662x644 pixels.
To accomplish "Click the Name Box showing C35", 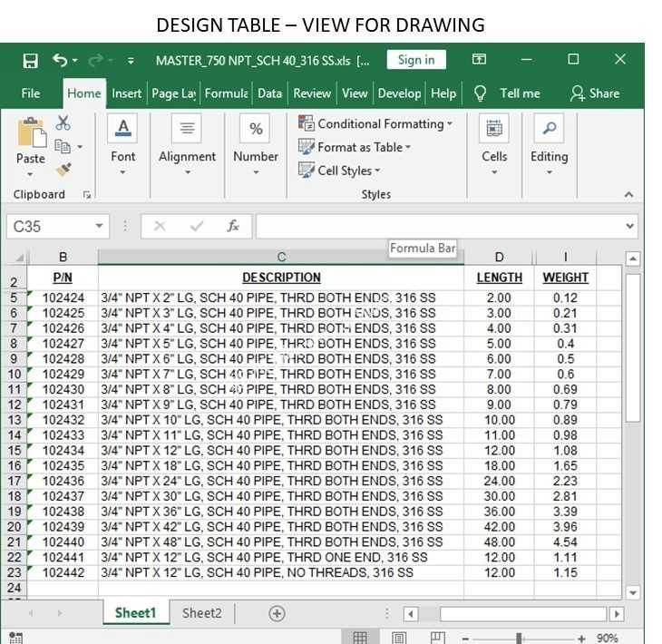I will (50, 227).
